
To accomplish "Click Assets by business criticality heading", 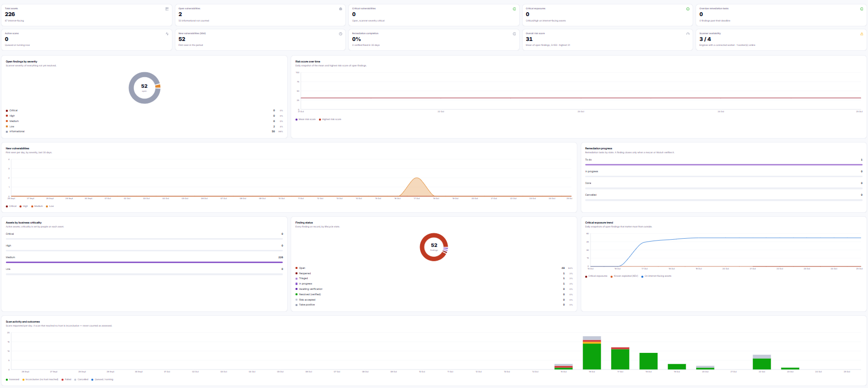I will click(23, 223).
